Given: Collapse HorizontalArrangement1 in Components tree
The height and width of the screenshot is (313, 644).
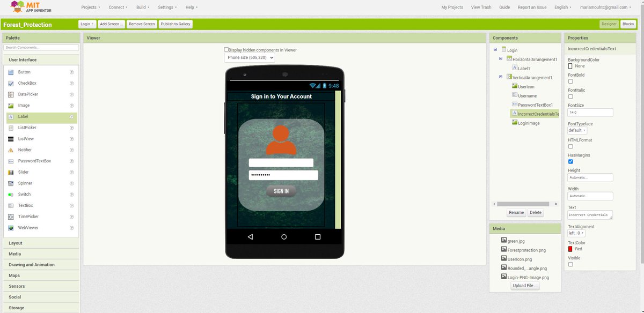Looking at the screenshot, I should tap(501, 59).
